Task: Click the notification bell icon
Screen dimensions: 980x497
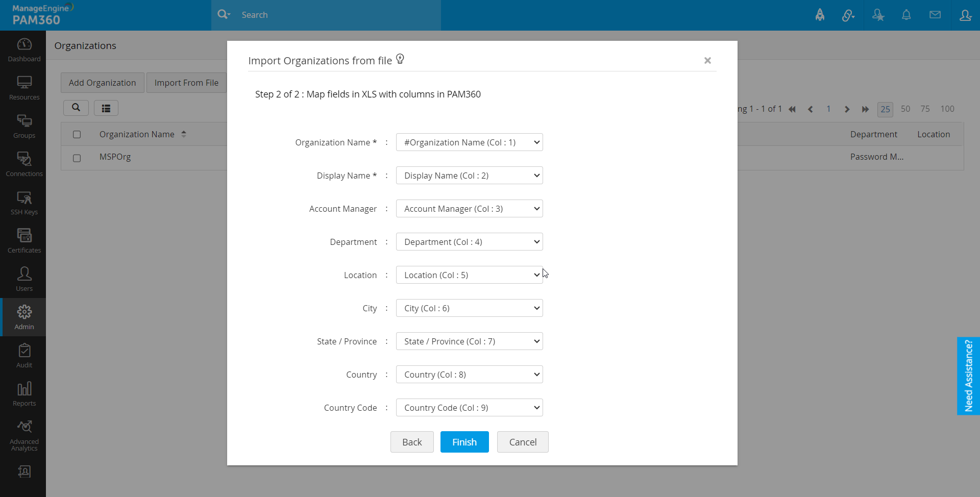Action: pos(906,15)
